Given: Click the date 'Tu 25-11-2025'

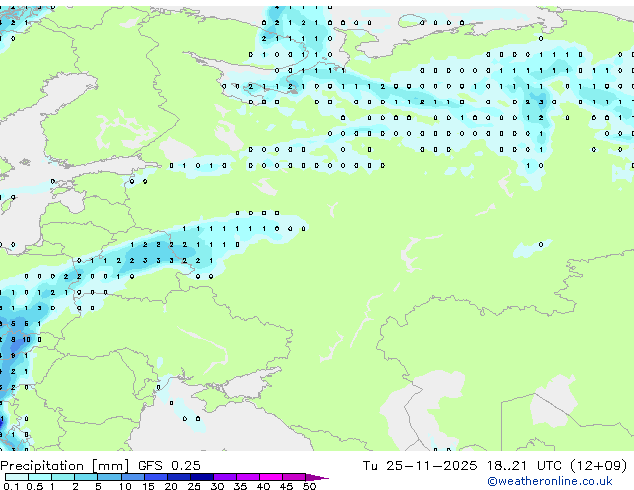Looking at the screenshot, I should [x=420, y=466].
